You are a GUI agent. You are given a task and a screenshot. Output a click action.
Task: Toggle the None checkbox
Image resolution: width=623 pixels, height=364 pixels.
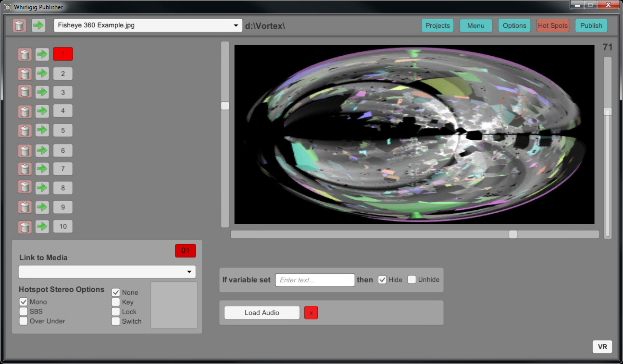pyautogui.click(x=116, y=292)
